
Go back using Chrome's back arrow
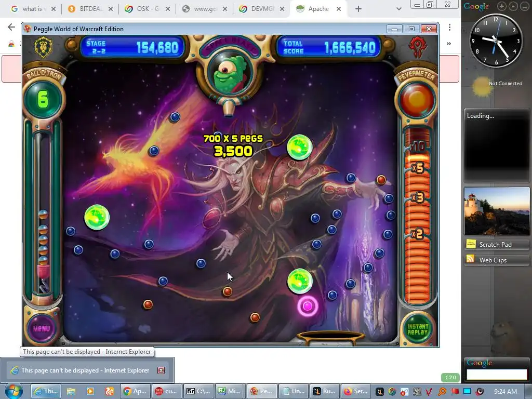(11, 27)
